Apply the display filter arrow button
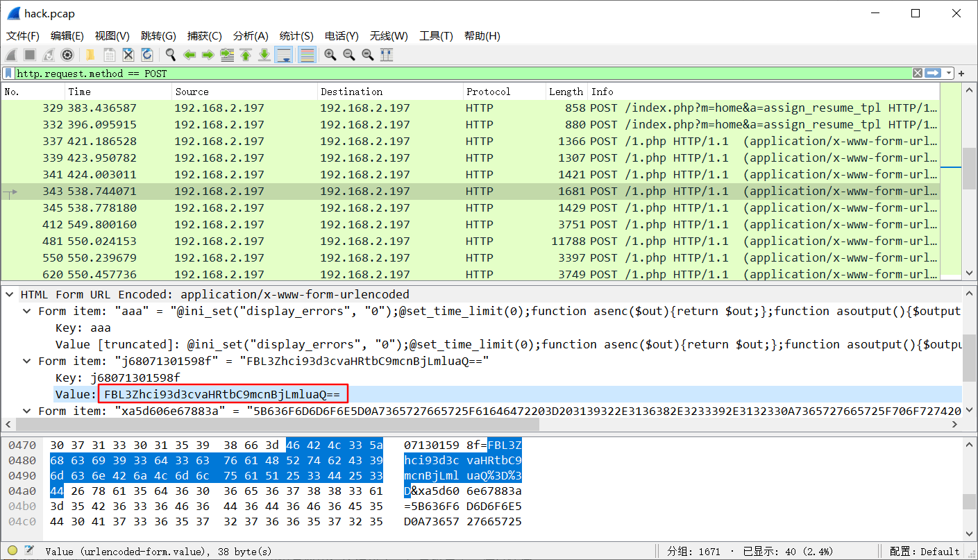This screenshot has width=978, height=560. [932, 73]
